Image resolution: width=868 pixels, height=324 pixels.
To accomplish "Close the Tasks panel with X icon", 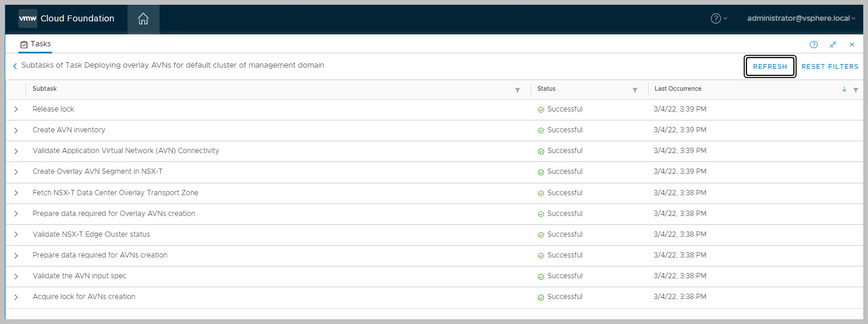I will 852,45.
